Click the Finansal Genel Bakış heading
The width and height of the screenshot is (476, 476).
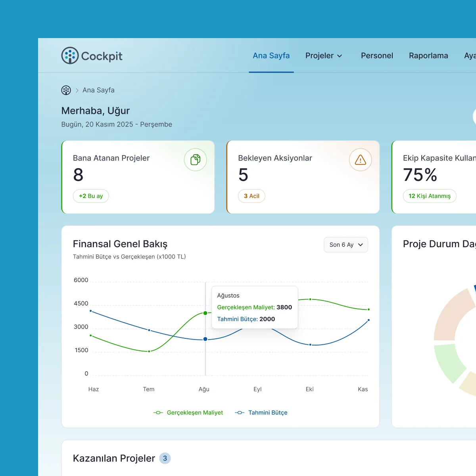pyautogui.click(x=120, y=244)
